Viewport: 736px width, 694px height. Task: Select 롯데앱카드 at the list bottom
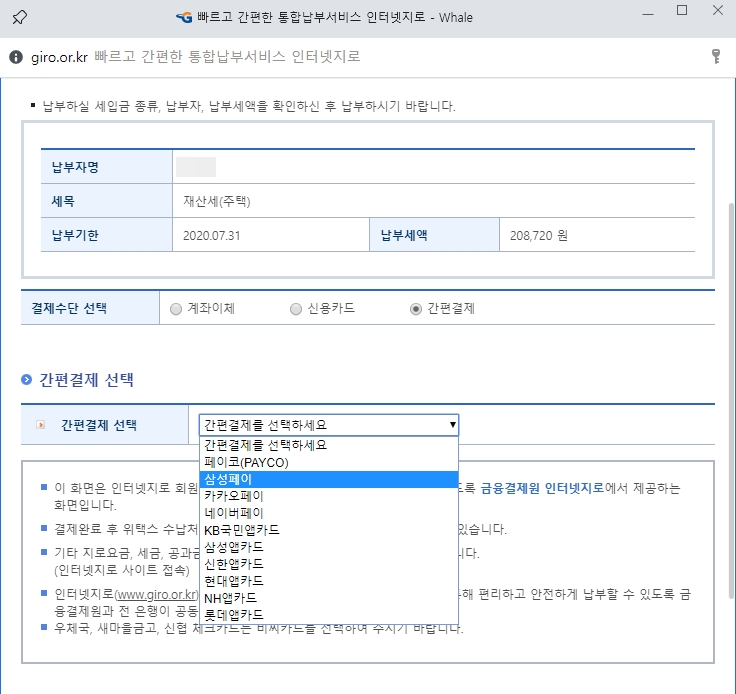pos(329,615)
